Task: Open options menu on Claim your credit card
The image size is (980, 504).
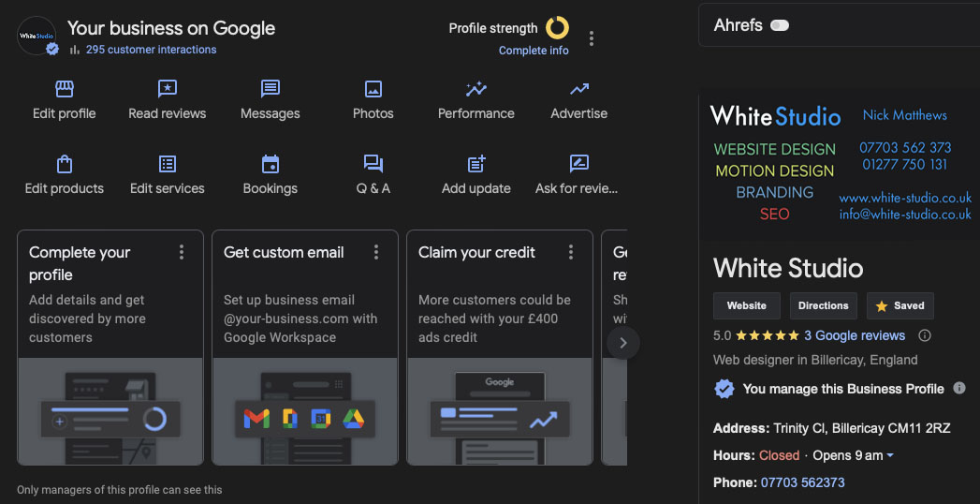Action: click(571, 252)
